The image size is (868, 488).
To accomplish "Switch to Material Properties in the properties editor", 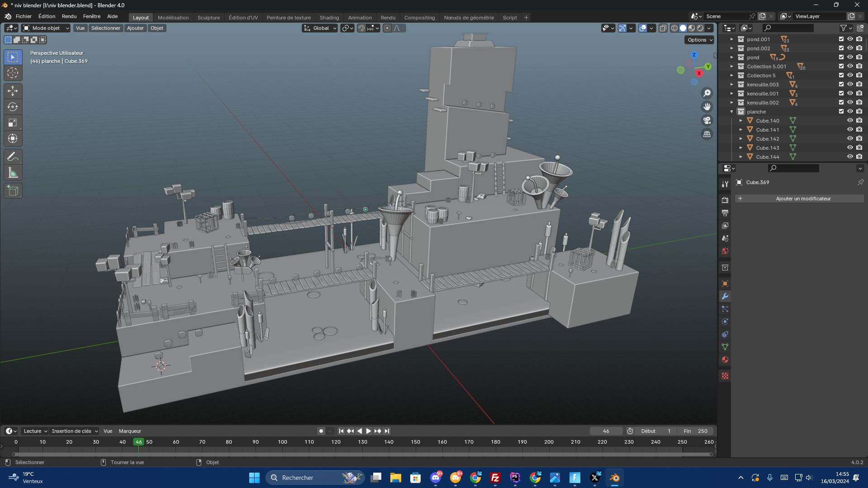I will click(725, 360).
